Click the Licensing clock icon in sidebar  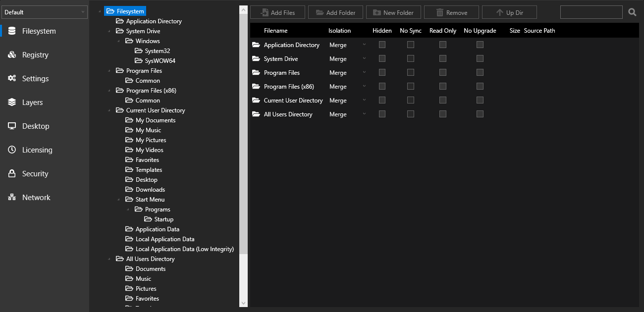click(x=12, y=150)
